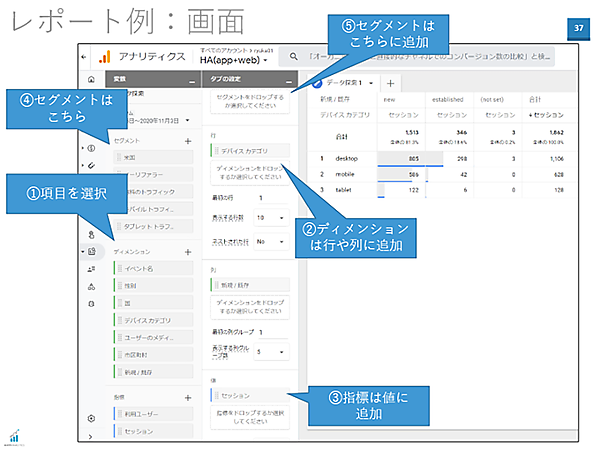Open the ネストされた行 dropdown showing No

[x=272, y=241]
